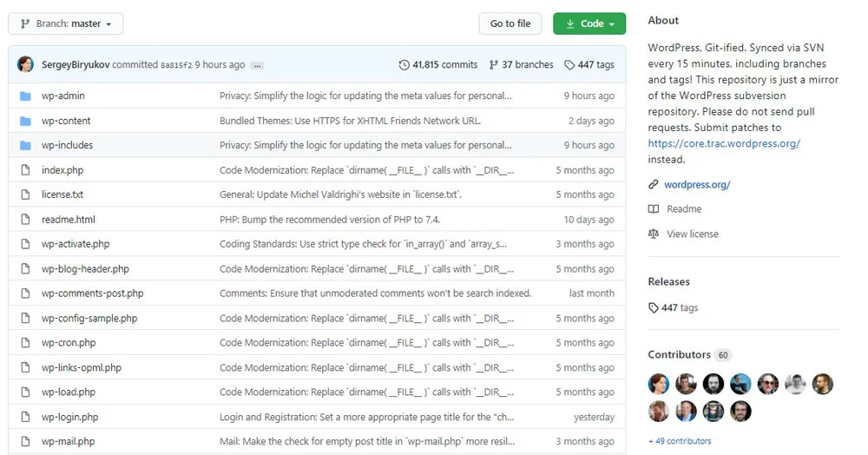Open 447 tags under Releases

point(680,307)
